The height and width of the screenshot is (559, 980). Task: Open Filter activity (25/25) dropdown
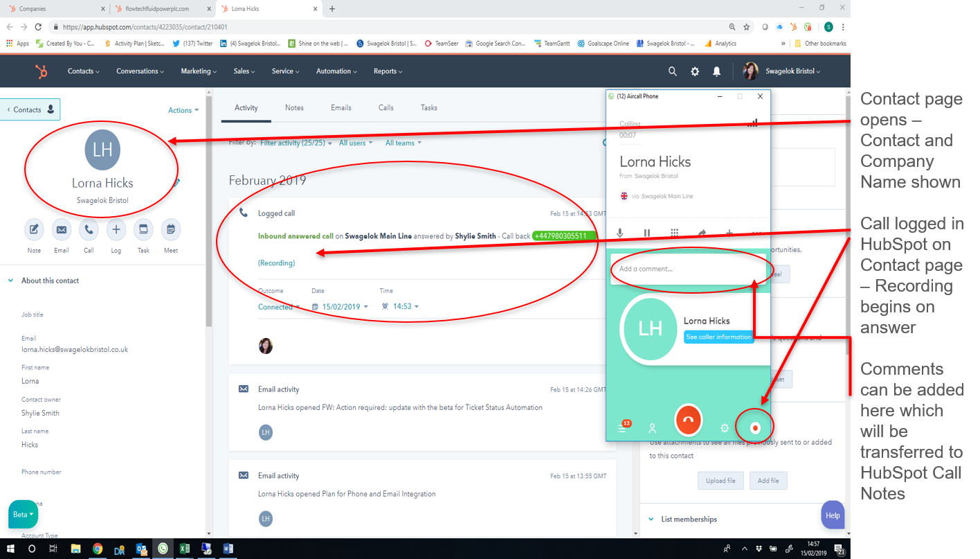[296, 143]
